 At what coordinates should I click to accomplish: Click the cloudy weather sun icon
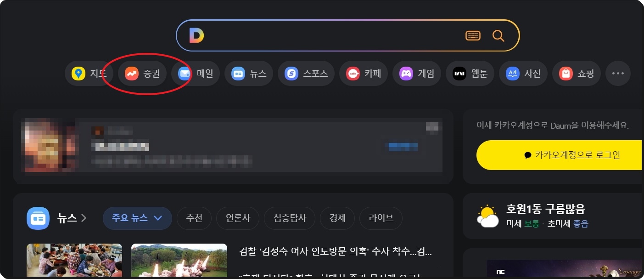(487, 216)
